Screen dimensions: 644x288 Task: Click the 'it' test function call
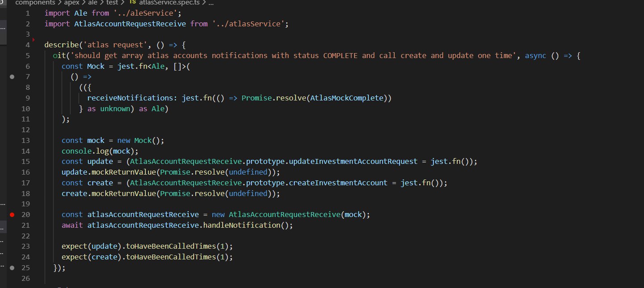(62, 56)
